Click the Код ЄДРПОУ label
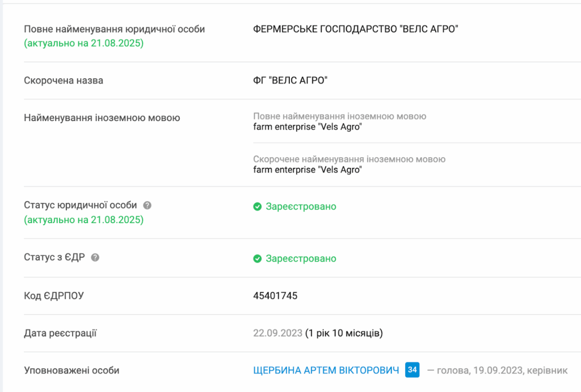 click(x=54, y=296)
